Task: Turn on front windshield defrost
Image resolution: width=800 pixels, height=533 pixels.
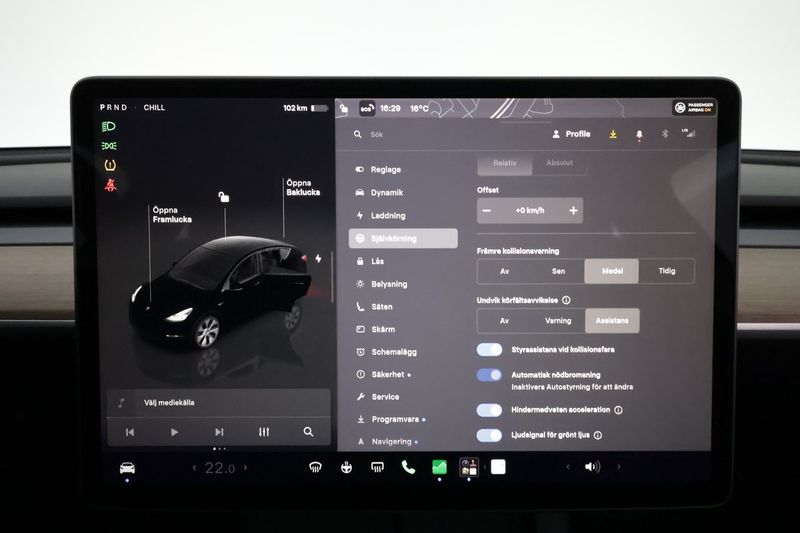Action: tap(315, 467)
